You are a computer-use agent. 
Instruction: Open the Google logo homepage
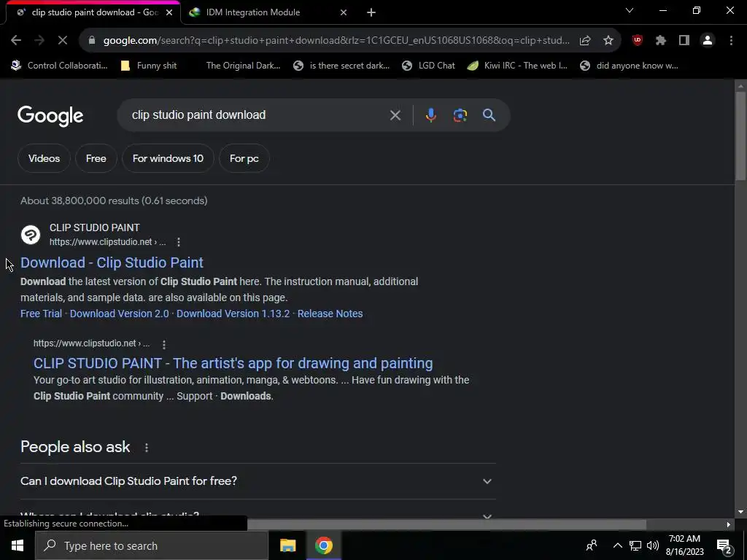(x=50, y=116)
